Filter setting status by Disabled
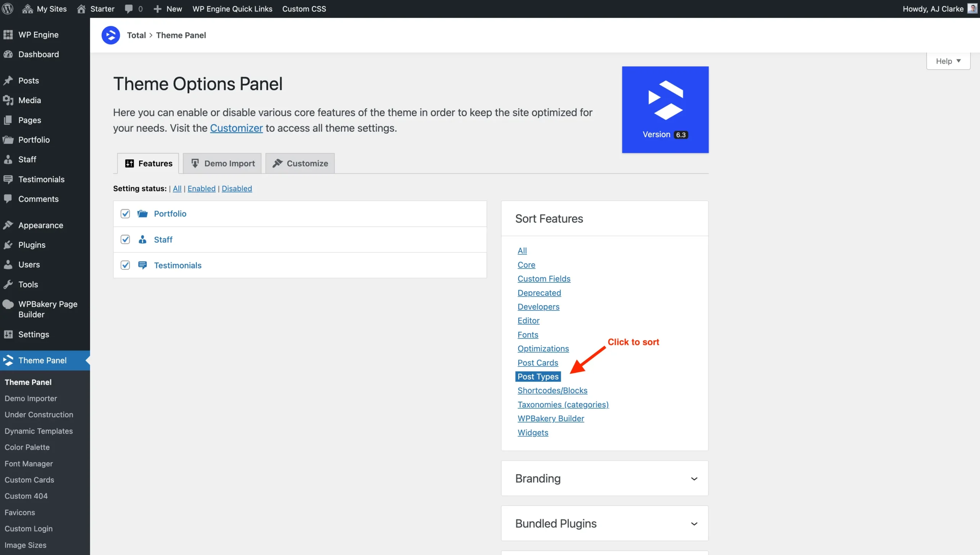The image size is (980, 555). [x=237, y=188]
